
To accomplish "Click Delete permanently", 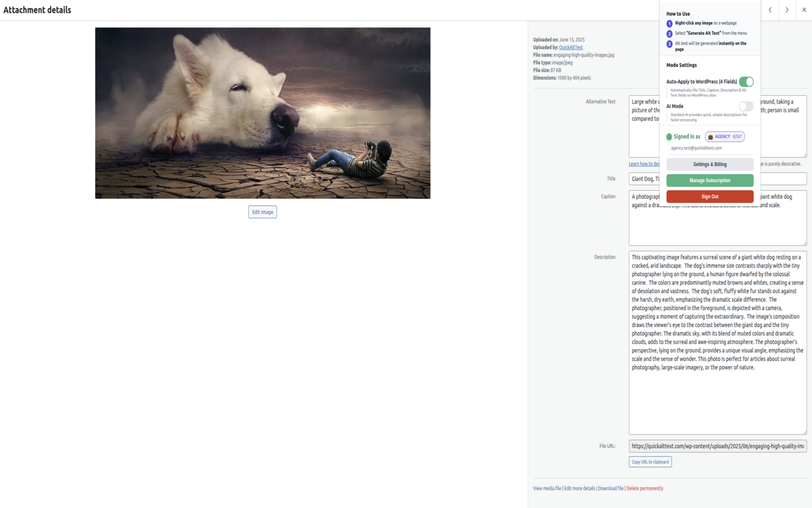I will pyautogui.click(x=645, y=488).
